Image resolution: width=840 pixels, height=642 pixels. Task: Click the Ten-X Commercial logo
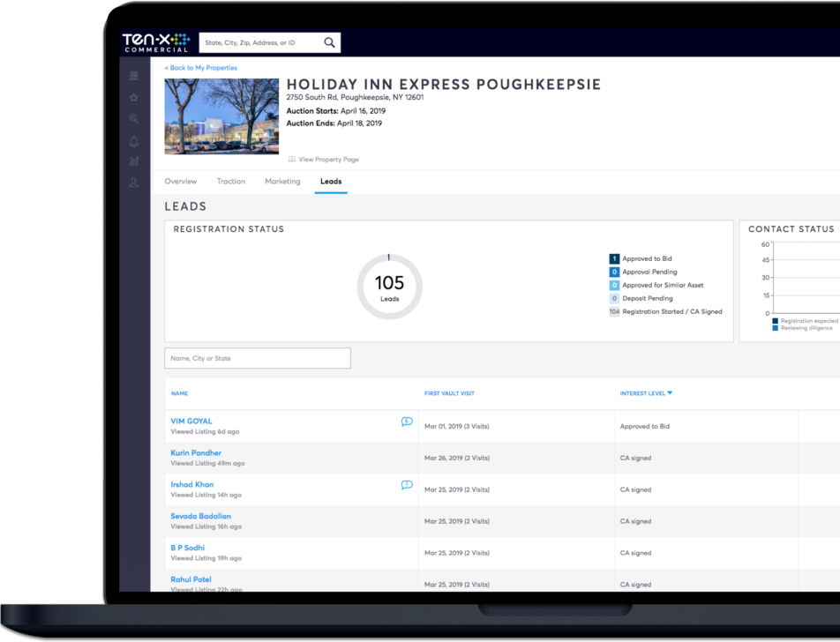(x=156, y=42)
